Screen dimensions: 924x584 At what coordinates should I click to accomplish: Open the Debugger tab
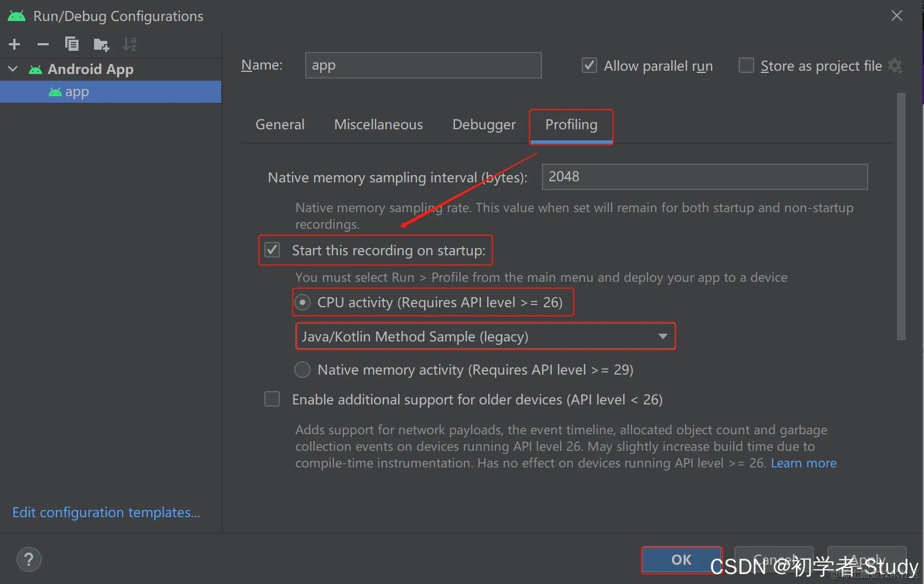484,124
